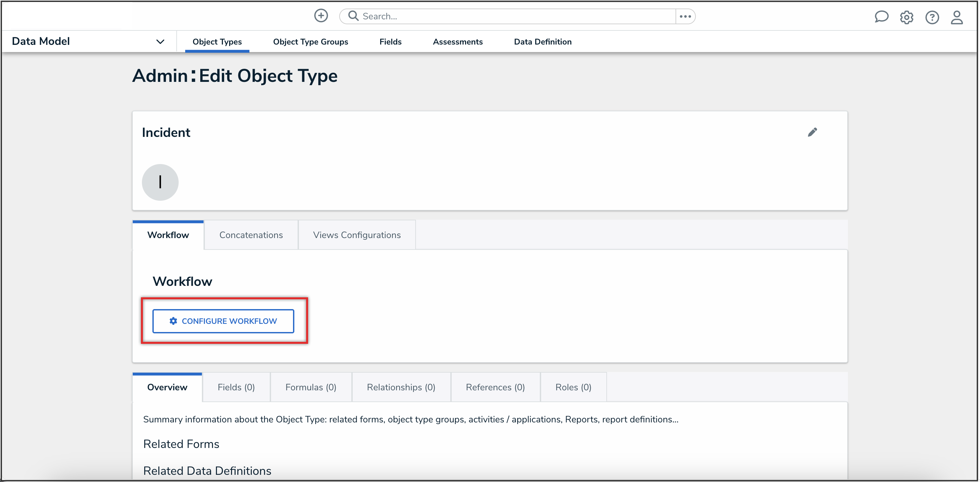
Task: Open the Assessments nav item
Action: [458, 42]
